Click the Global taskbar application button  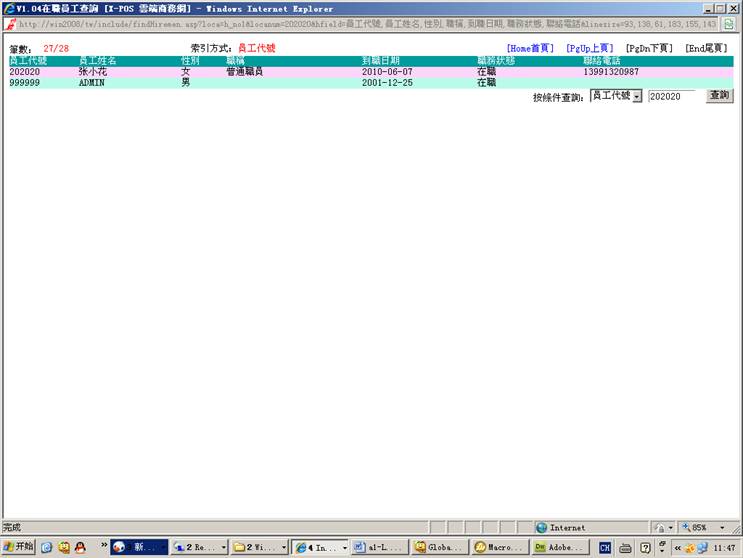(438, 547)
